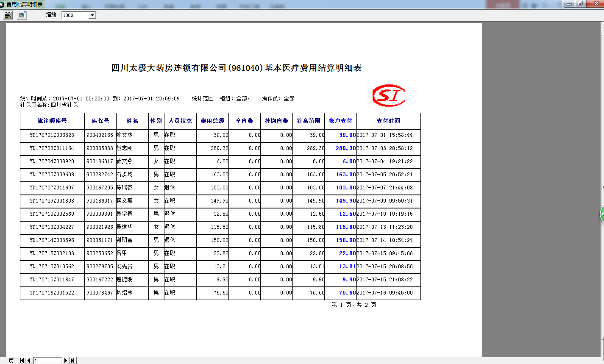Viewport: 604px width, 364px height.
Task: Click the blue account payment 163.00
Action: click(x=346, y=175)
